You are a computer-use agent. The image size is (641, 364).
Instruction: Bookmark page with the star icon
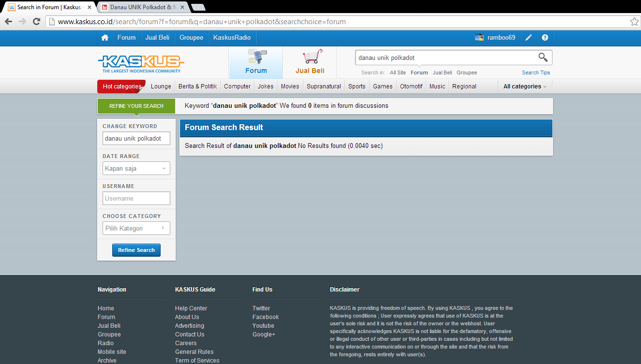(x=634, y=21)
